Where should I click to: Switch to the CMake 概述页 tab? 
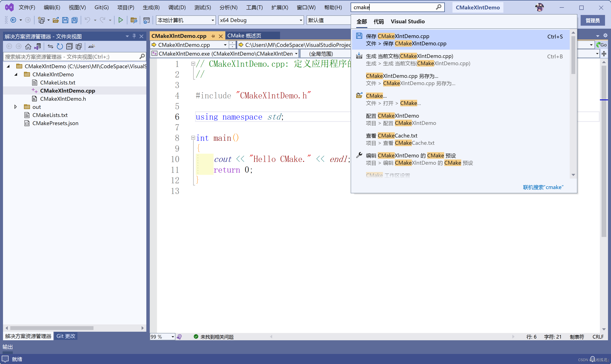244,36
